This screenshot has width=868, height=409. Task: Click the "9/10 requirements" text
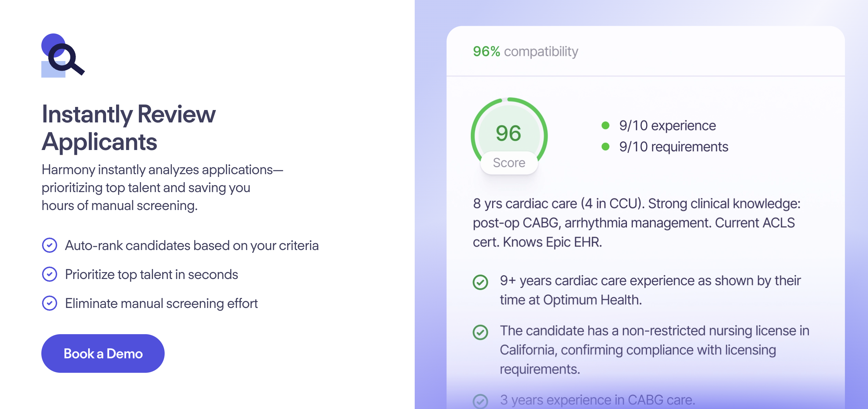pos(673,147)
